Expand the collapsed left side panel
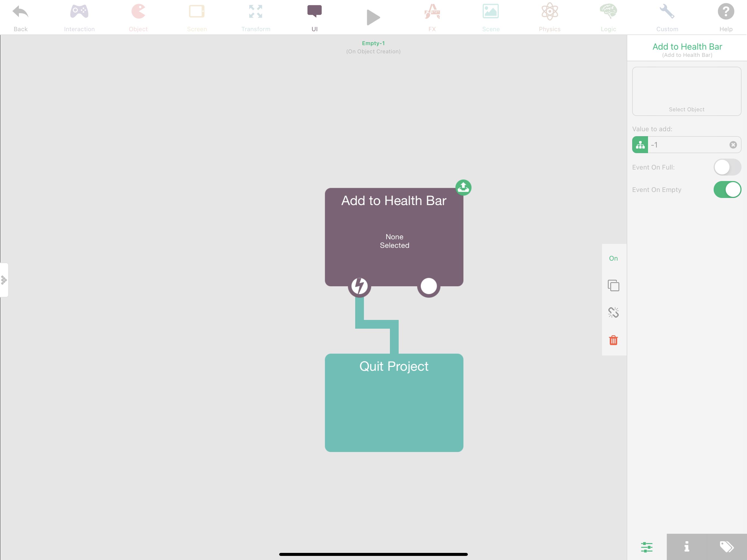 pyautogui.click(x=4, y=280)
